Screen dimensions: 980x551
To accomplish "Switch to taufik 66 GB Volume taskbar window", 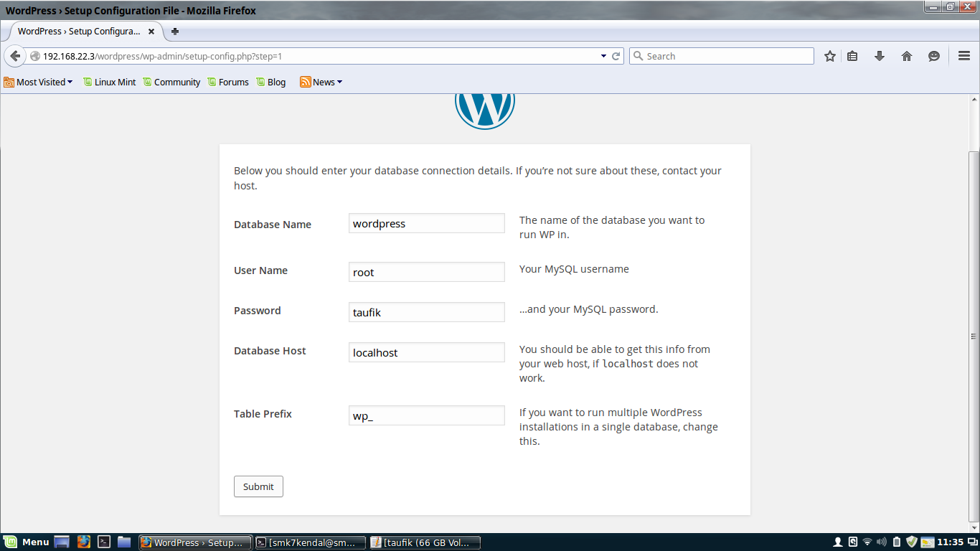I will coord(425,542).
